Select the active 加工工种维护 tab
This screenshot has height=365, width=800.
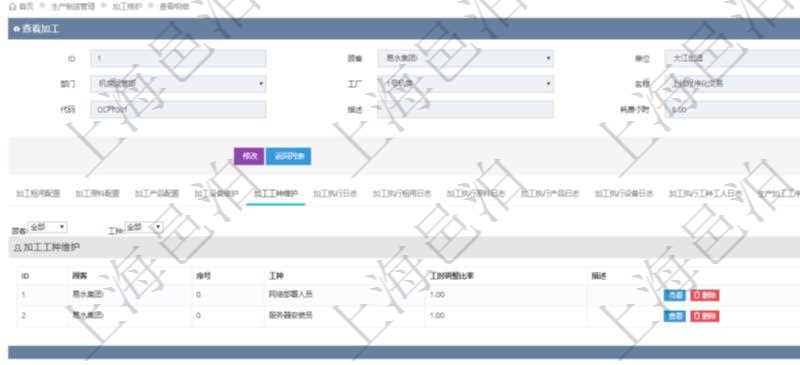(276, 194)
